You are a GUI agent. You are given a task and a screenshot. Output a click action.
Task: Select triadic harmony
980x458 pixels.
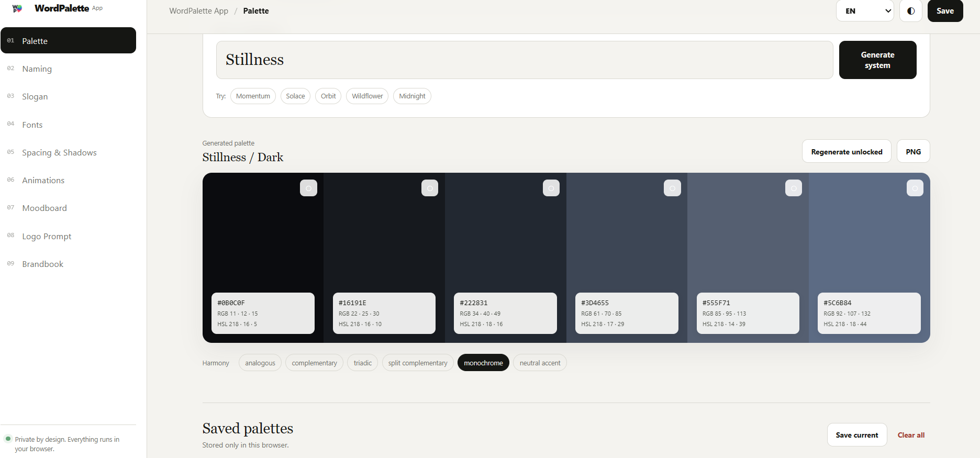click(362, 363)
